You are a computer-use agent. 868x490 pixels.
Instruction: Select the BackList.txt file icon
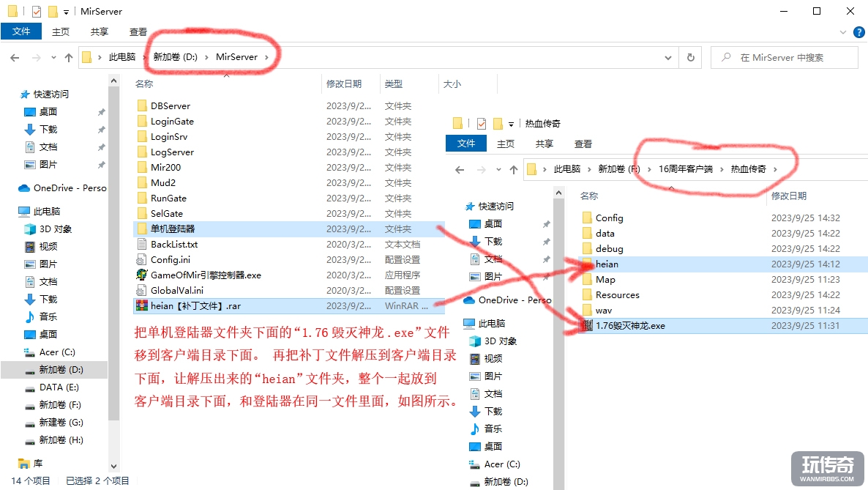tap(142, 245)
